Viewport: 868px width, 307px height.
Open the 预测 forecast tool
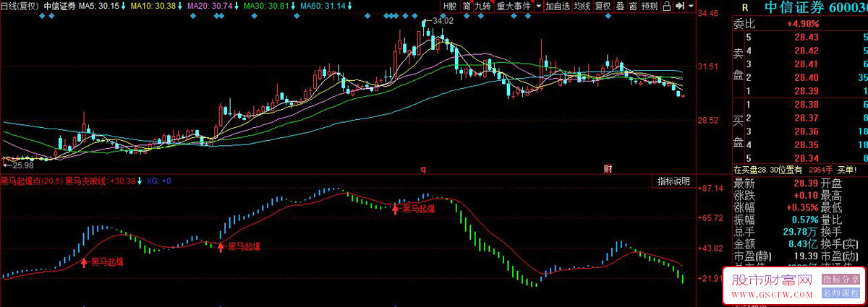coord(650,6)
